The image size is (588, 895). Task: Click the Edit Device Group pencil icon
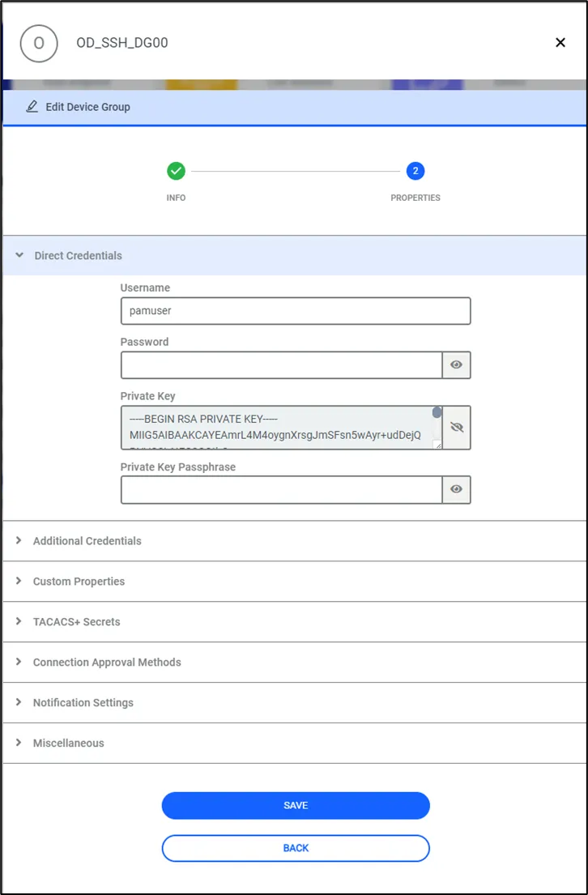point(32,107)
